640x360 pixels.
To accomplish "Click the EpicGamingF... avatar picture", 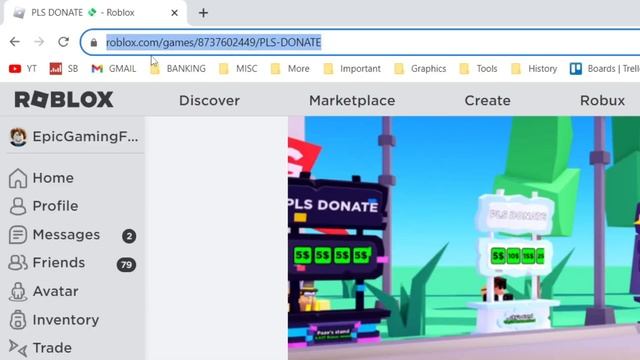I will tap(18, 137).
